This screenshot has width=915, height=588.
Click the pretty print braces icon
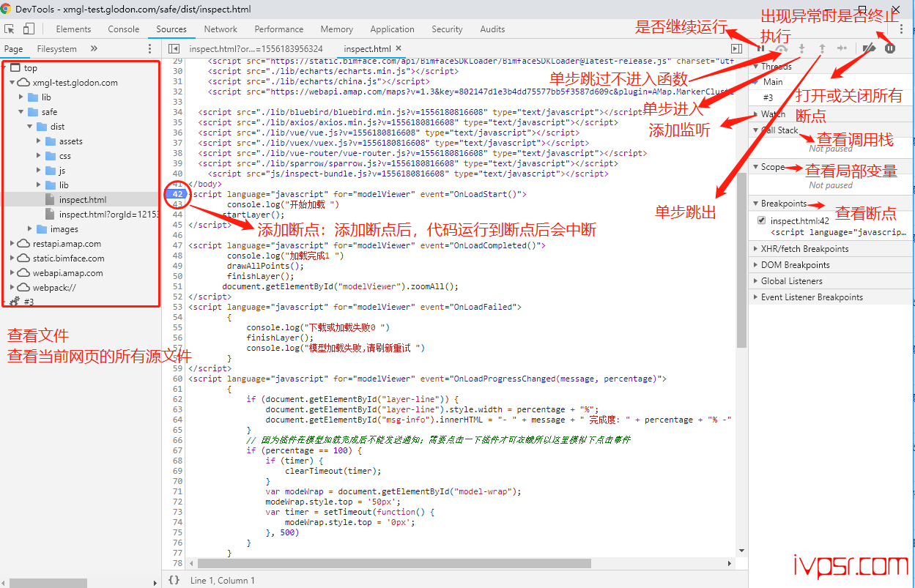coord(174,580)
